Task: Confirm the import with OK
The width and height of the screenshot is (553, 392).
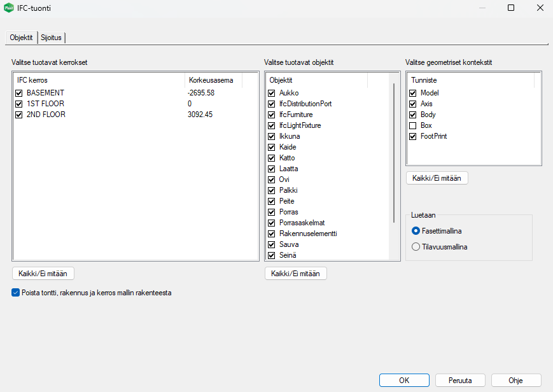Action: coord(404,380)
